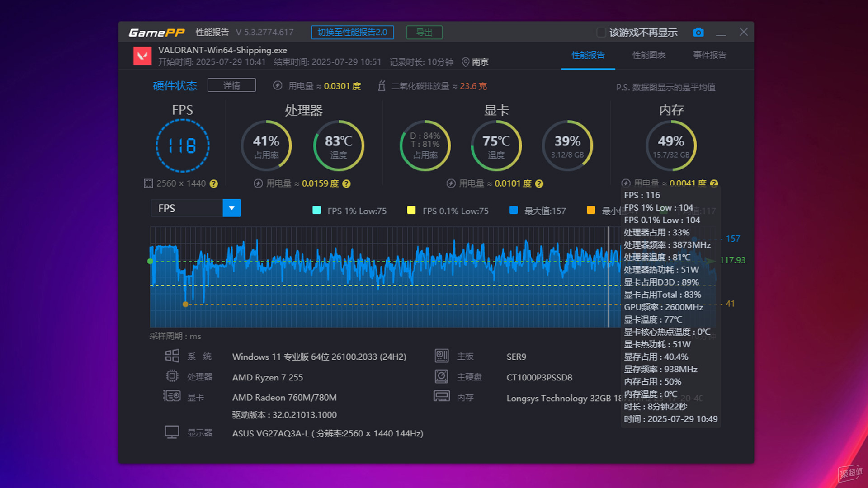Click the 主板 motherboard icon
This screenshot has width=868, height=488.
click(442, 356)
